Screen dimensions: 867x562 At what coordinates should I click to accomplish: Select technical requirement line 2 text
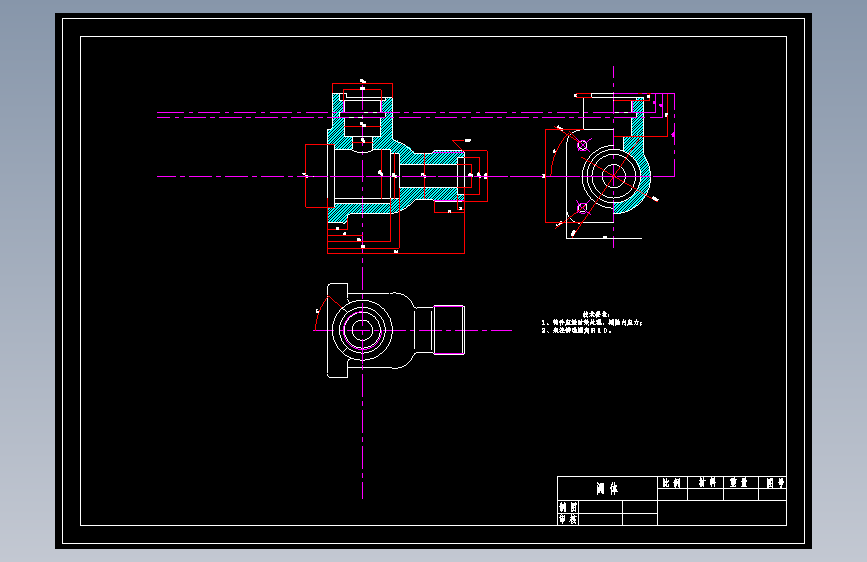click(576, 330)
